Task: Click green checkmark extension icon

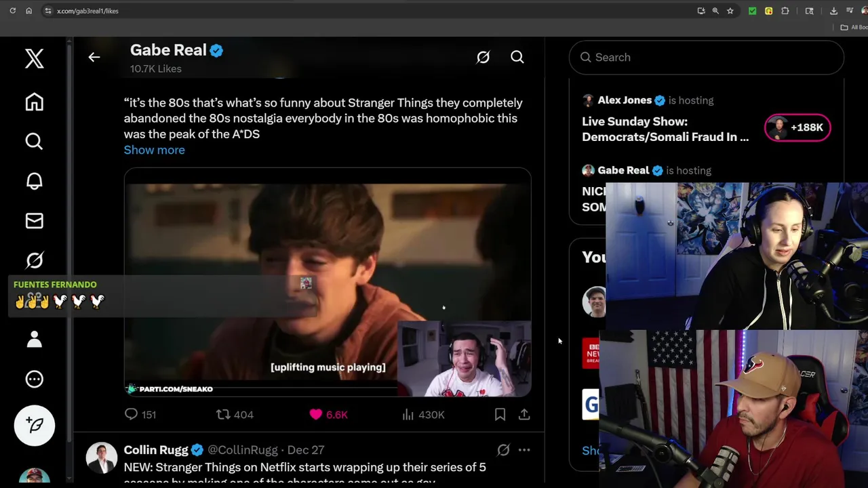Action: 752,11
